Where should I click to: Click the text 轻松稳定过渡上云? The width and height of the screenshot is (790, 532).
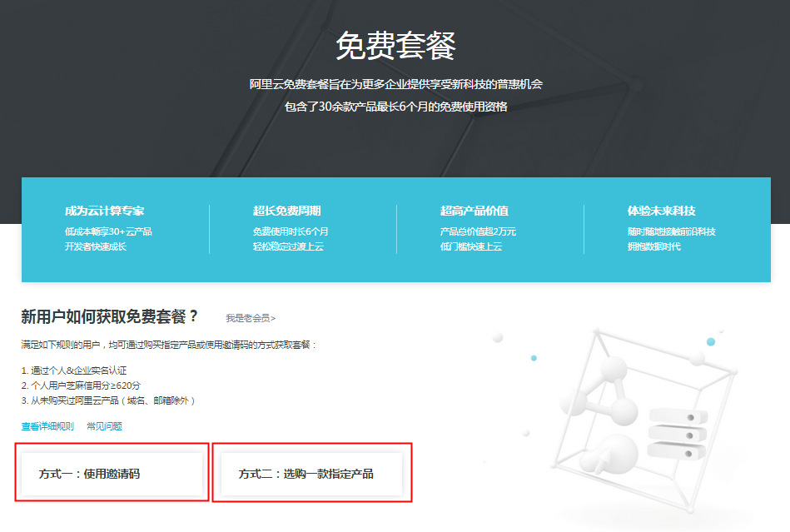(288, 246)
